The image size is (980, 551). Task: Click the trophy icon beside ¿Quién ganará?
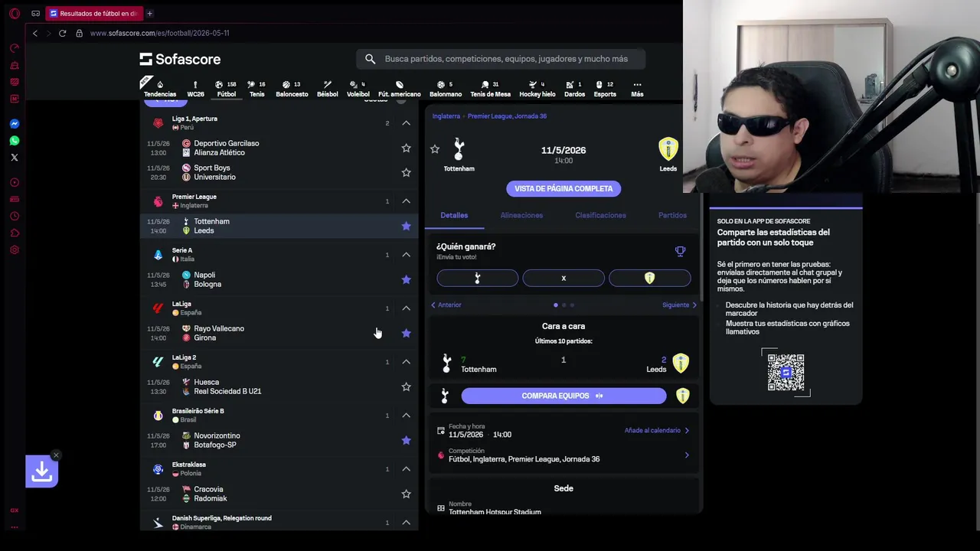[680, 251]
